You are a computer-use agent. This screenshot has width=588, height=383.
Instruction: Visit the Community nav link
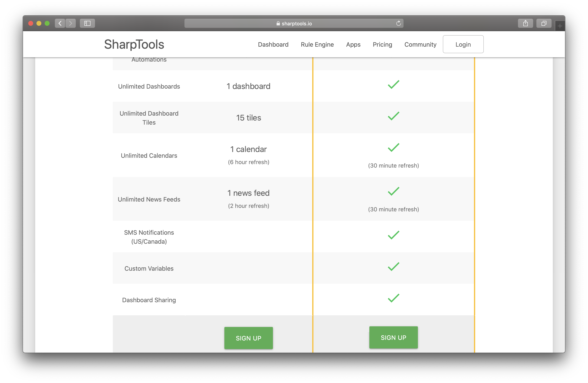click(420, 44)
